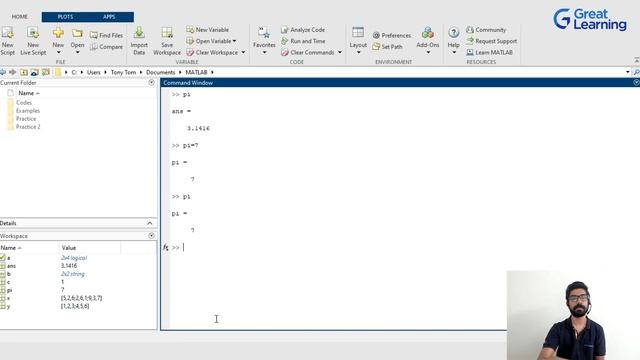640x360 pixels.
Task: Click MATLAB in the address path
Action: coord(196,72)
